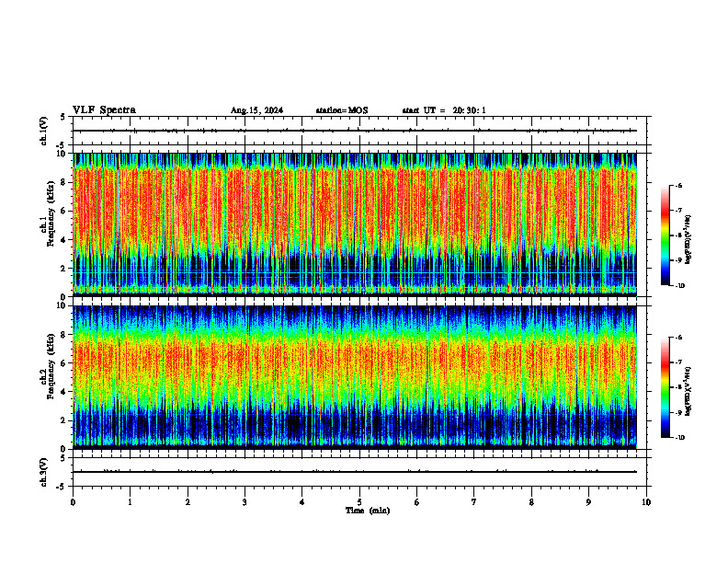Click the 'ch.3(V)' waveform axis label
The width and height of the screenshot is (728, 563).
[43, 473]
